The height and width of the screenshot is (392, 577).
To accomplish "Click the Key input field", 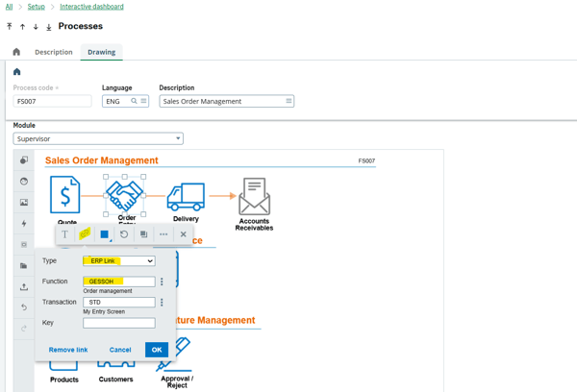I will (x=118, y=323).
